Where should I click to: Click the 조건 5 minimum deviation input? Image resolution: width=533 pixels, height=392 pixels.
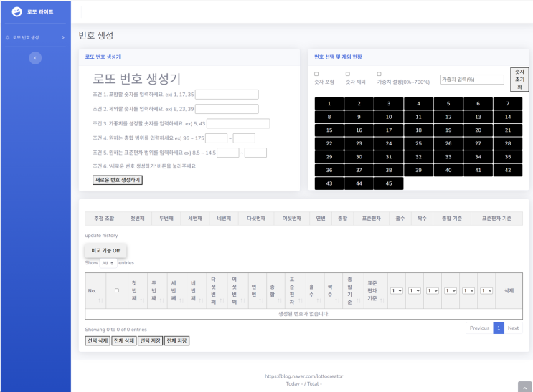[227, 153]
